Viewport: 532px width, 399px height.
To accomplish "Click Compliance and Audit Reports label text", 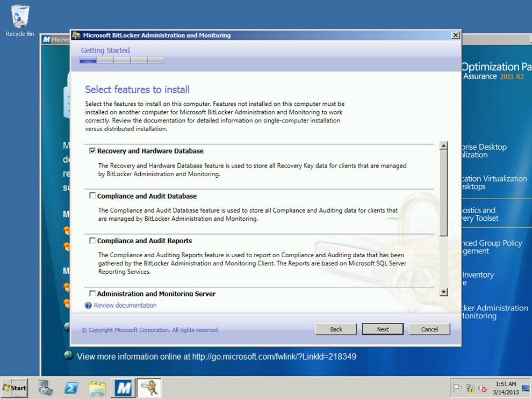I will (145, 241).
